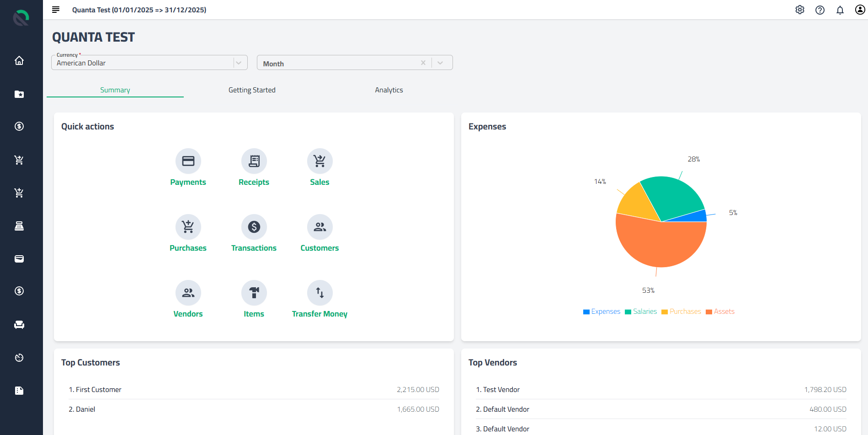Expand the Currency dropdown
The width and height of the screenshot is (868, 435).
(239, 62)
